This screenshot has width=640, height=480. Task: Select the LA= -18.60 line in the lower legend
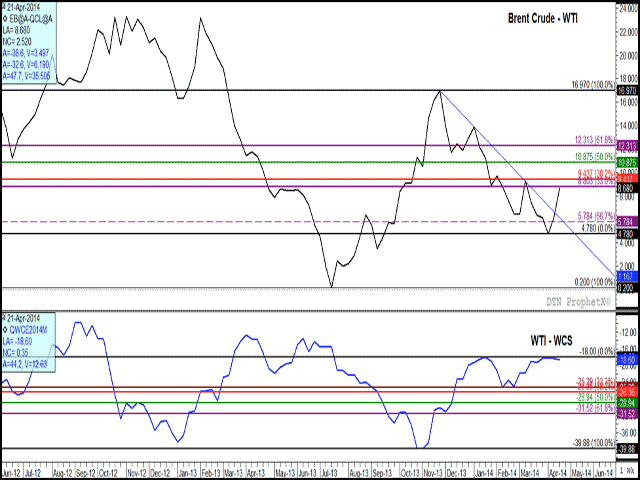pos(18,342)
